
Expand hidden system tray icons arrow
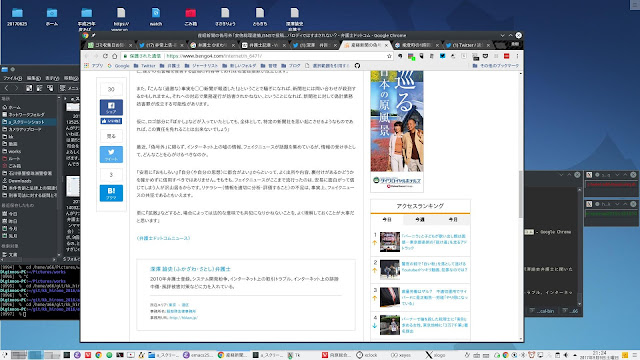[x=575, y=355]
